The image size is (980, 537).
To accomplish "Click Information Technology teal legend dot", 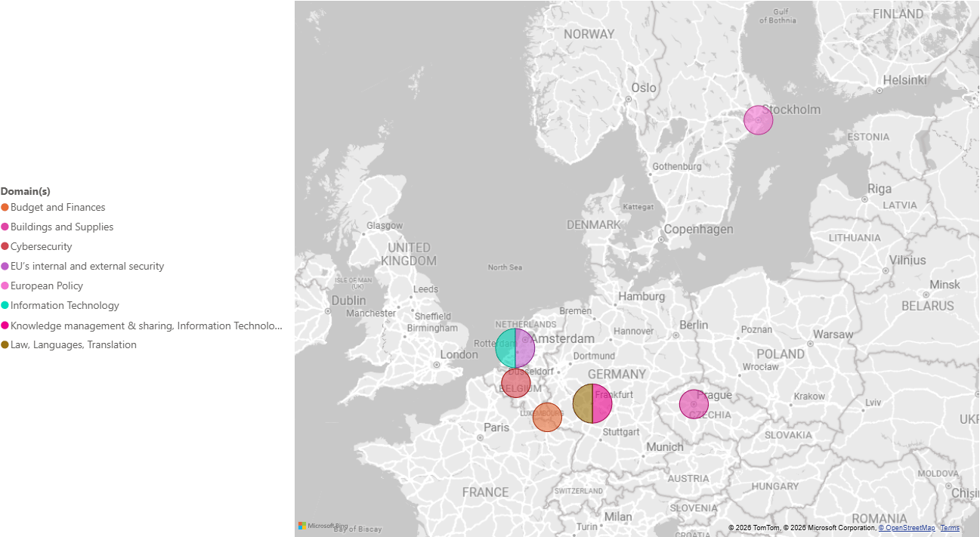I will pyautogui.click(x=5, y=306).
